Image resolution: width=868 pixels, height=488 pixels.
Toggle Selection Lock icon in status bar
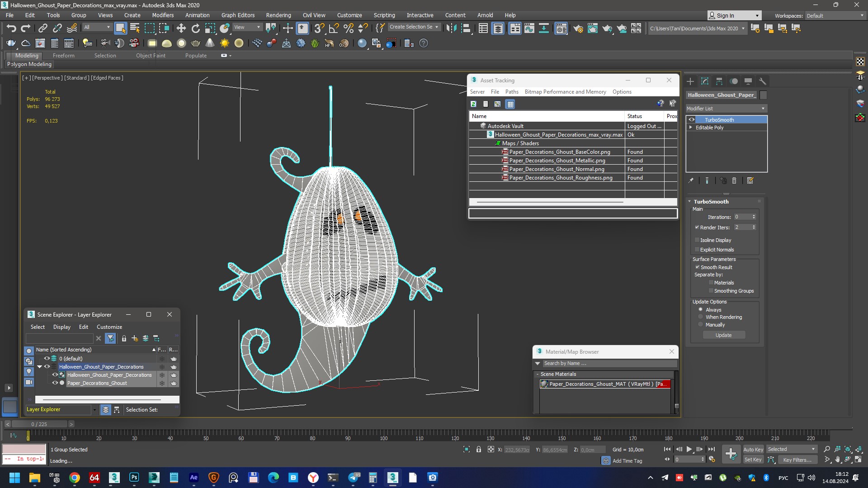pyautogui.click(x=479, y=450)
